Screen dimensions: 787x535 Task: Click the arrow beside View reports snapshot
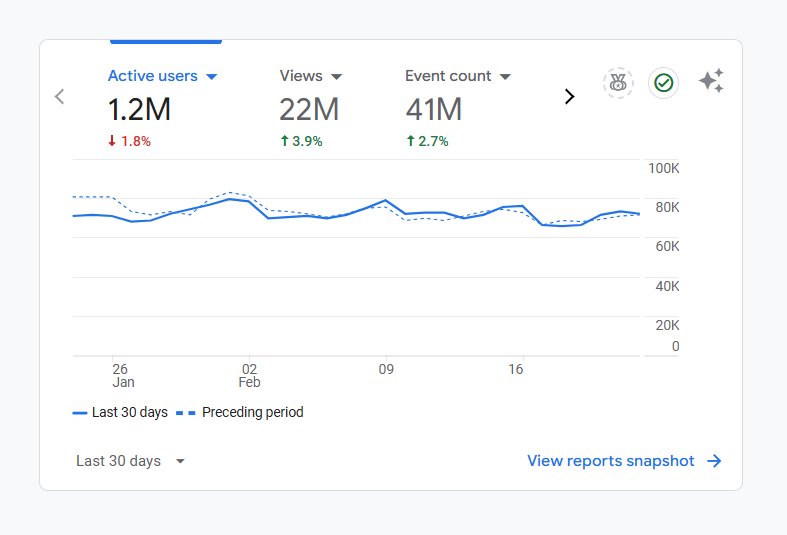714,461
